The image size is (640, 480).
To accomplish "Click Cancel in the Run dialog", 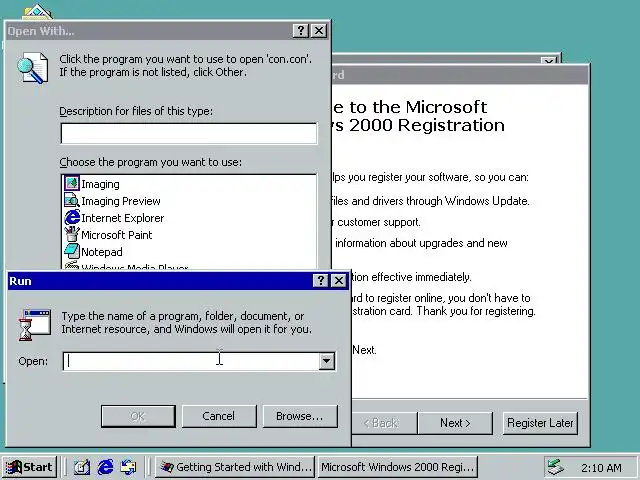I will [219, 416].
